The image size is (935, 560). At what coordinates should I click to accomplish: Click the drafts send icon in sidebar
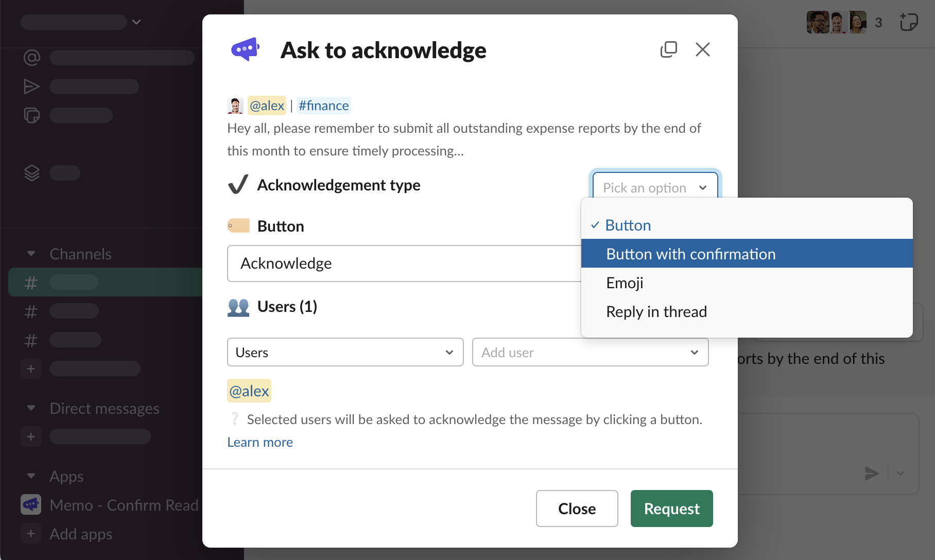pyautogui.click(x=31, y=86)
